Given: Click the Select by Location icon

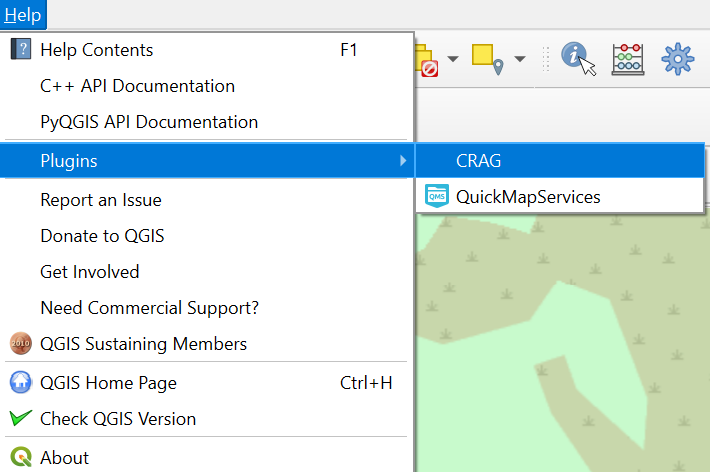Looking at the screenshot, I should [488, 59].
